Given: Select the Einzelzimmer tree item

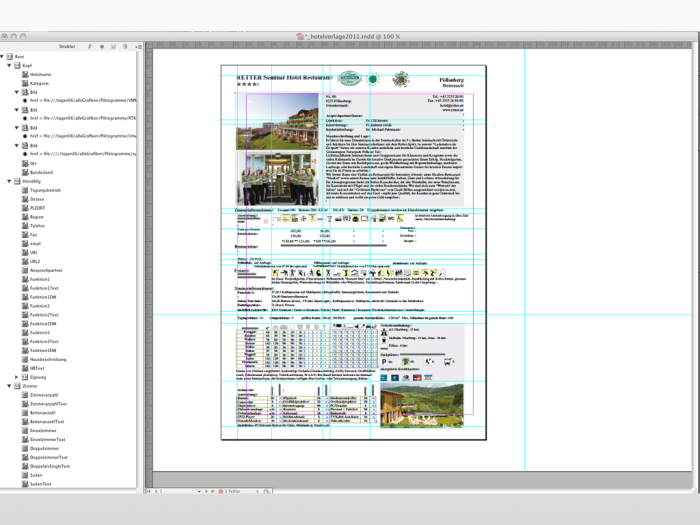Looking at the screenshot, I should click(43, 431).
